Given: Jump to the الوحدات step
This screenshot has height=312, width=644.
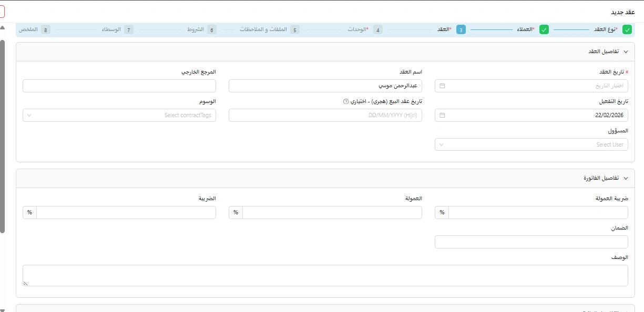Looking at the screenshot, I should pos(365,29).
